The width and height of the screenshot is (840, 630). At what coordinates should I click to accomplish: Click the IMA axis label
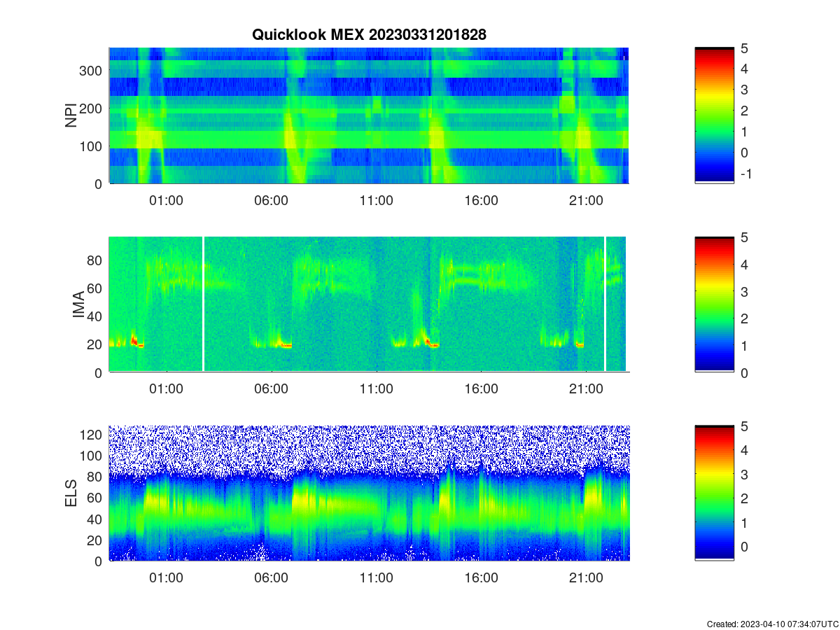(x=78, y=305)
